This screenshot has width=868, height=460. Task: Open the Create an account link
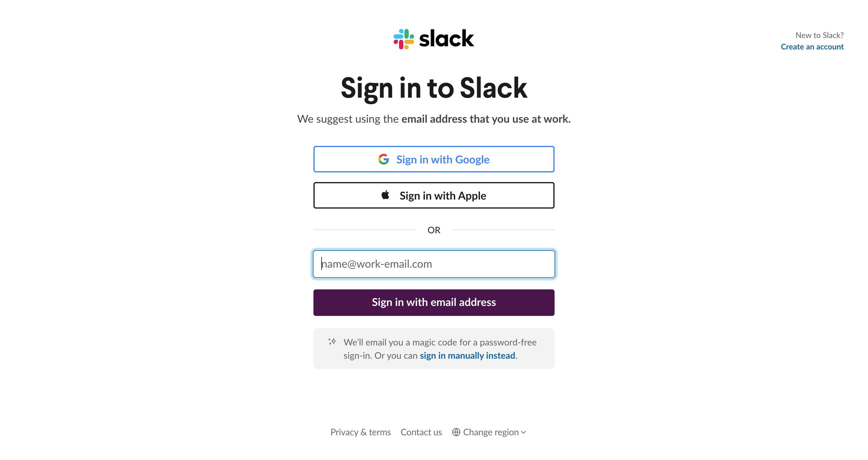pyautogui.click(x=812, y=46)
